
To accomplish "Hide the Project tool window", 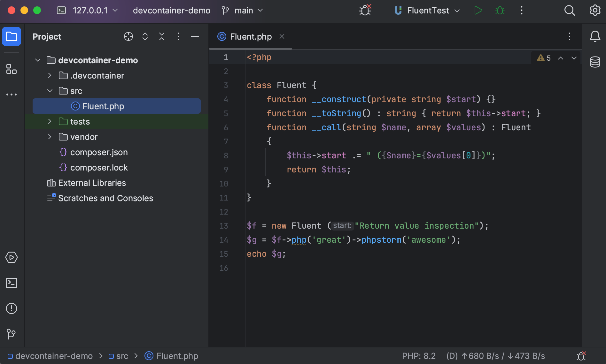I will (195, 36).
